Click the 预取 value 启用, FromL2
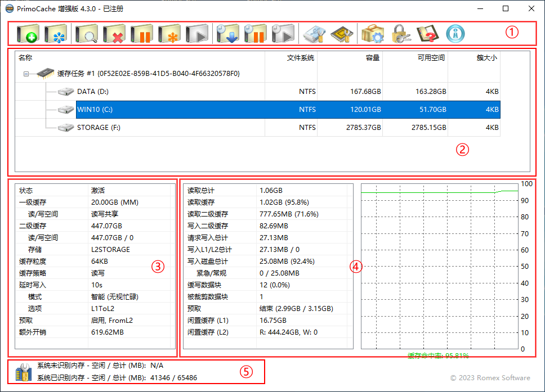The image size is (545, 392). [x=112, y=321]
